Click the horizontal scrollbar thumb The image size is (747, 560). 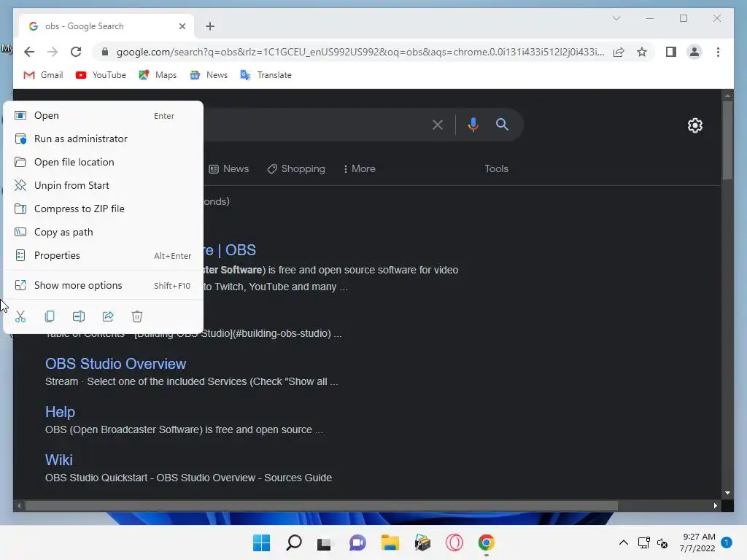[x=322, y=506]
